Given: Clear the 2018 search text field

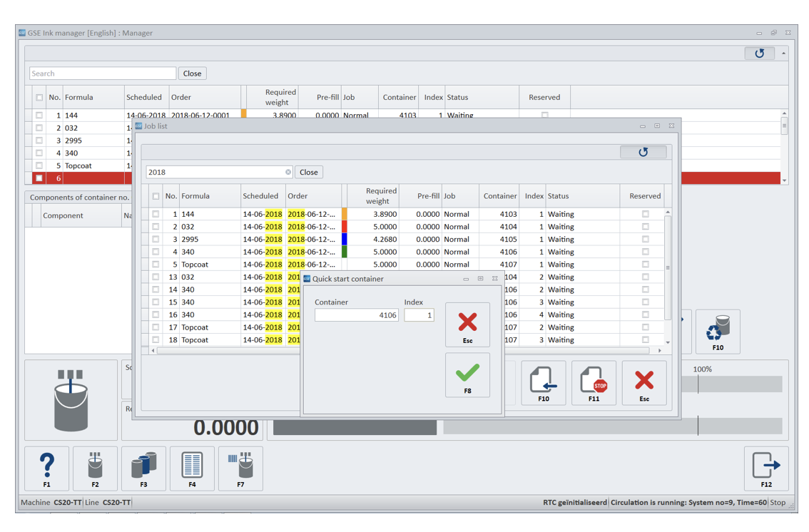Looking at the screenshot, I should tap(288, 172).
